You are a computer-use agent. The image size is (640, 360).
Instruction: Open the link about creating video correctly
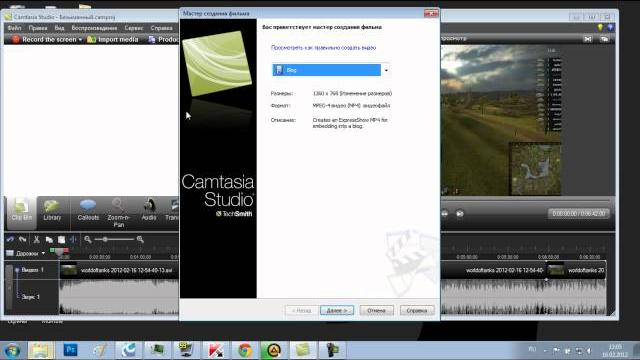coord(323,48)
